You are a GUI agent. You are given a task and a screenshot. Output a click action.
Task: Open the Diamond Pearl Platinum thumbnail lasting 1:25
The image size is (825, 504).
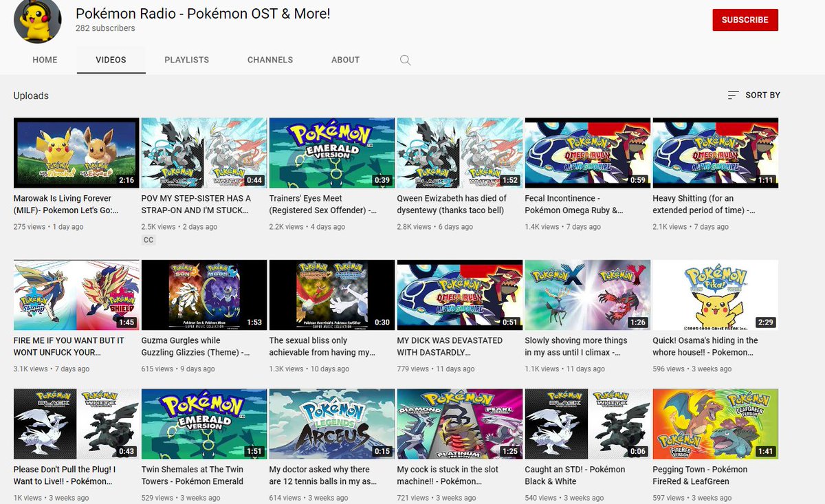pos(460,424)
